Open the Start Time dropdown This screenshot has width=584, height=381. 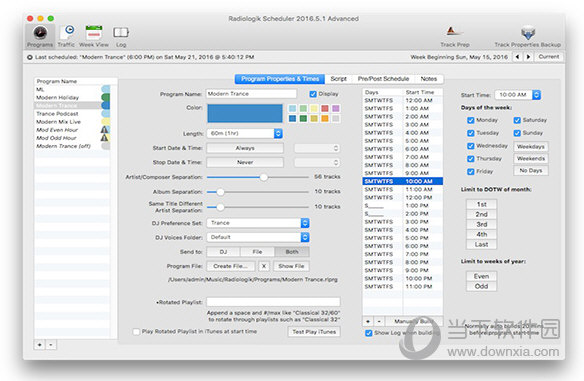click(536, 95)
